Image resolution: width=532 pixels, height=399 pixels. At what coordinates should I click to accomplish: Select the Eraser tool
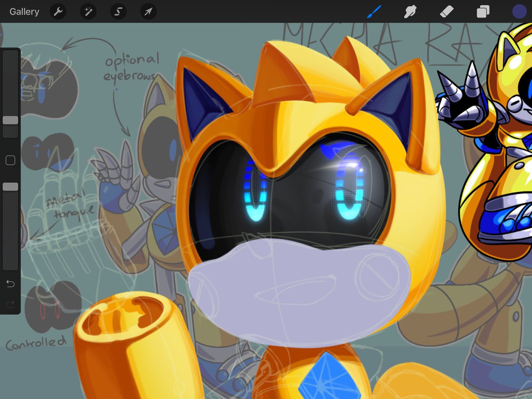446,12
